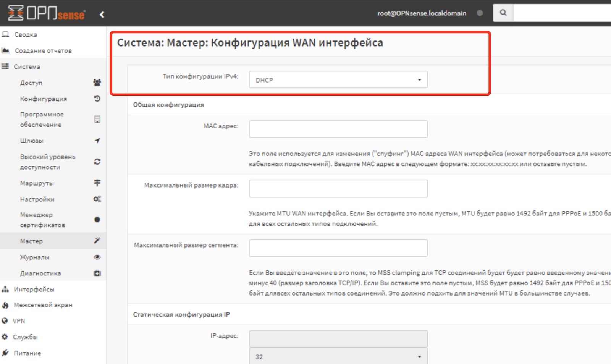This screenshot has width=611, height=364.
Task: Open the Тип конфигурации IPv4 dropdown
Action: pyautogui.click(x=338, y=79)
